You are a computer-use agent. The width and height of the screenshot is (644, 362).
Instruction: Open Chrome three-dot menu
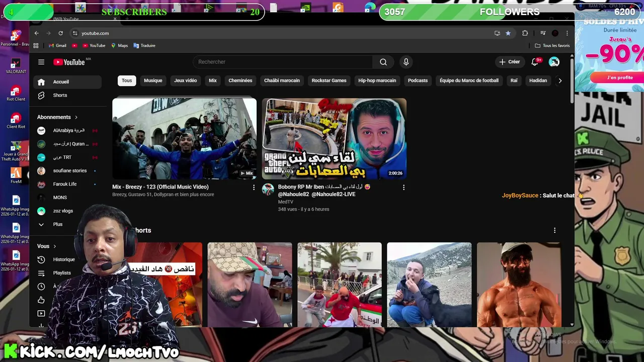coord(567,33)
